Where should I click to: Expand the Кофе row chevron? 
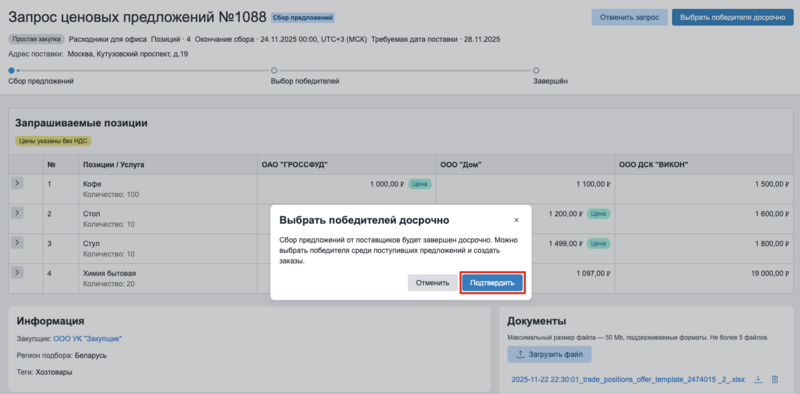17,184
